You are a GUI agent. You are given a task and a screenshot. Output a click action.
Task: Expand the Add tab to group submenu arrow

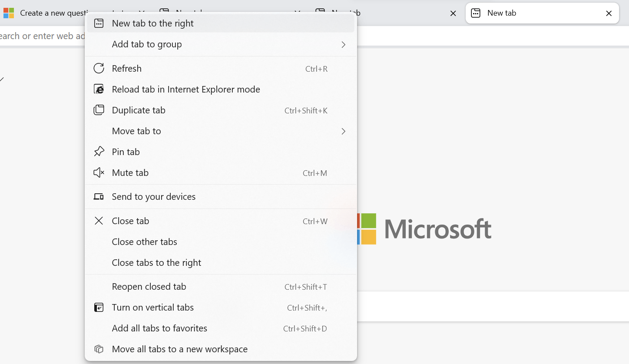coord(343,44)
